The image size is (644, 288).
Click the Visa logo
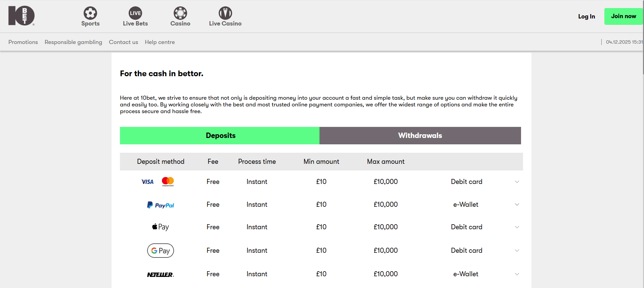click(147, 182)
